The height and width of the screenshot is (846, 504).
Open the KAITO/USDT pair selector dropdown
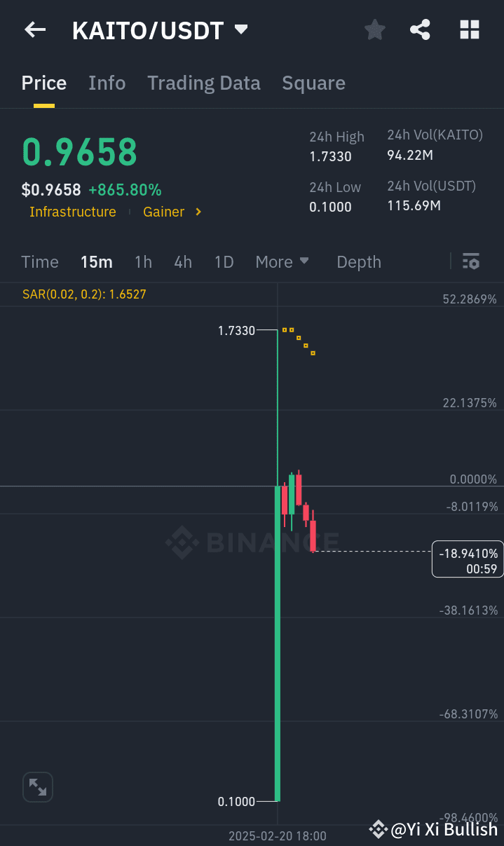161,29
